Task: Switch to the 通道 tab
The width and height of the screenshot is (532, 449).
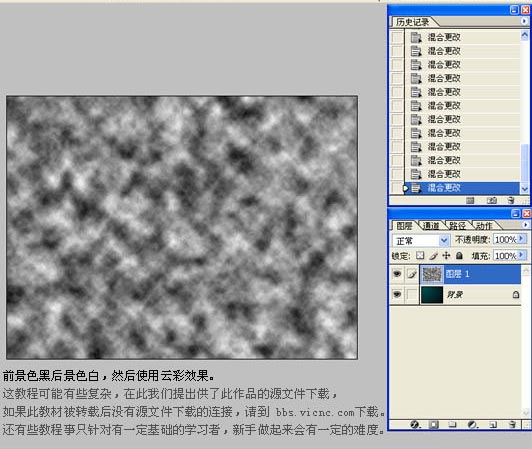Action: tap(431, 226)
